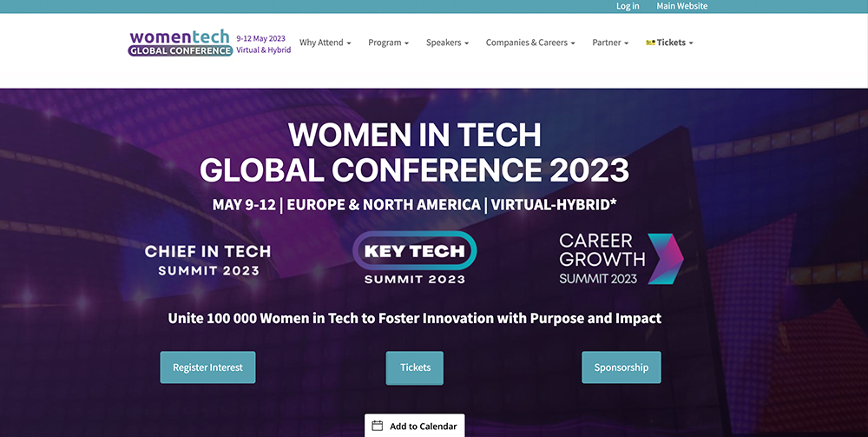Expand the Why Attend dropdown menu
Screen dimensions: 868x437
point(325,43)
